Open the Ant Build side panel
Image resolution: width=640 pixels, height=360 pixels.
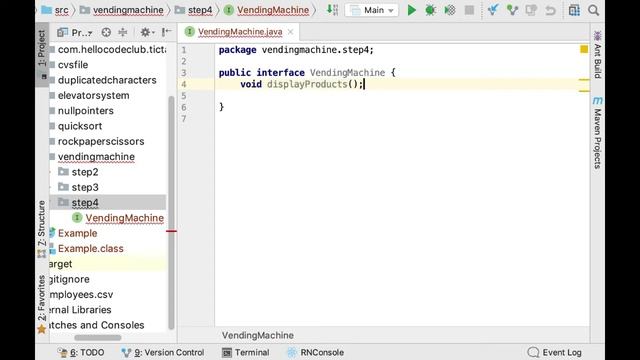point(597,55)
